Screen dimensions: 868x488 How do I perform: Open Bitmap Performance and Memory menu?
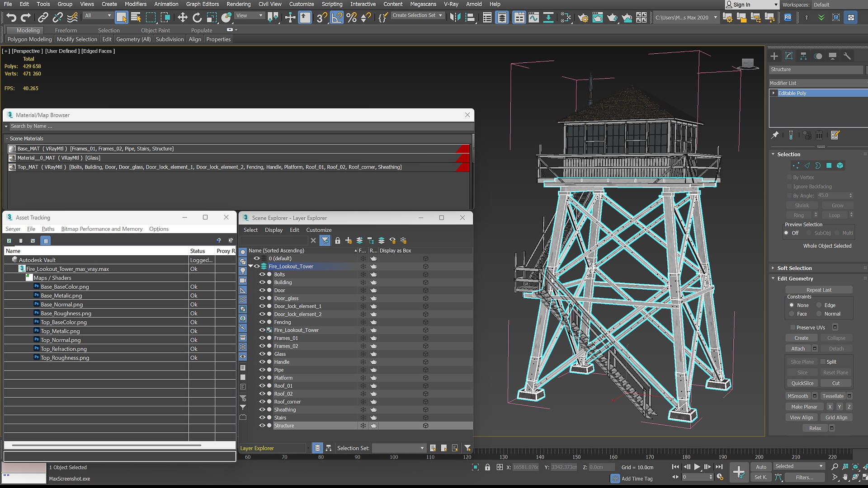click(x=102, y=229)
